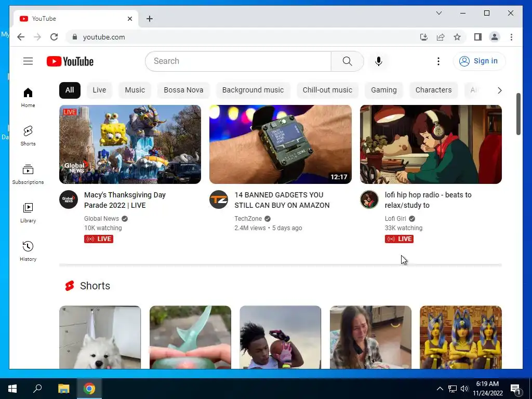The image size is (532, 399).
Task: Open 14 BANNED GADGETS video title
Action: coord(282,200)
